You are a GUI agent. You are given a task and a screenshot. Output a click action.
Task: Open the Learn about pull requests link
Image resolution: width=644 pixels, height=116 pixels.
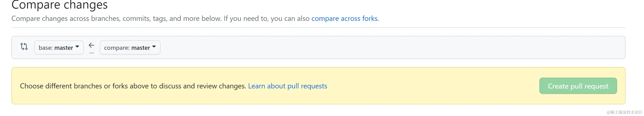[288, 86]
